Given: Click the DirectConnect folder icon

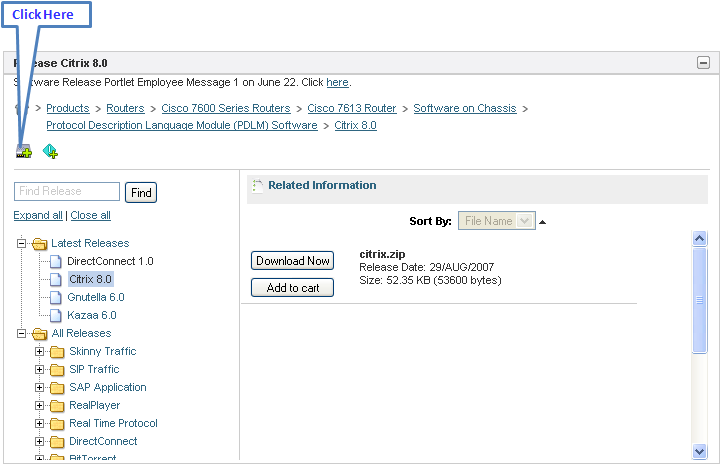Looking at the screenshot, I should point(57,442).
